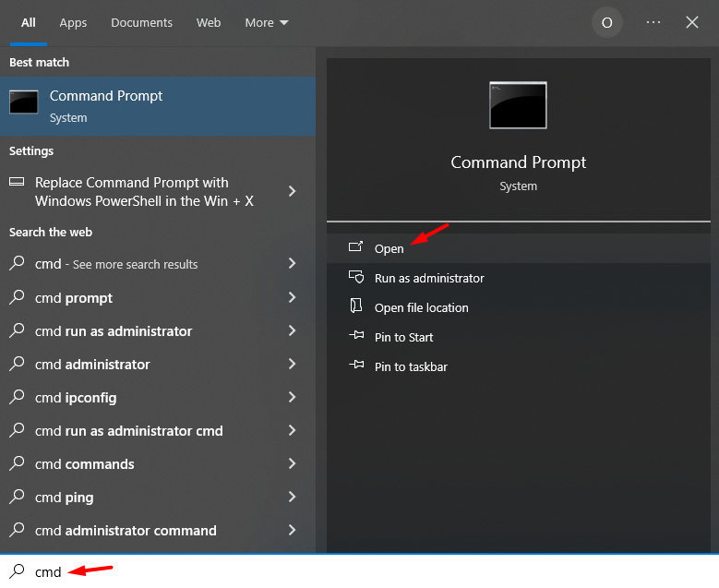Expand the 'cmd prompt' web suggestion arrow
The height and width of the screenshot is (588, 719).
pyautogui.click(x=292, y=298)
